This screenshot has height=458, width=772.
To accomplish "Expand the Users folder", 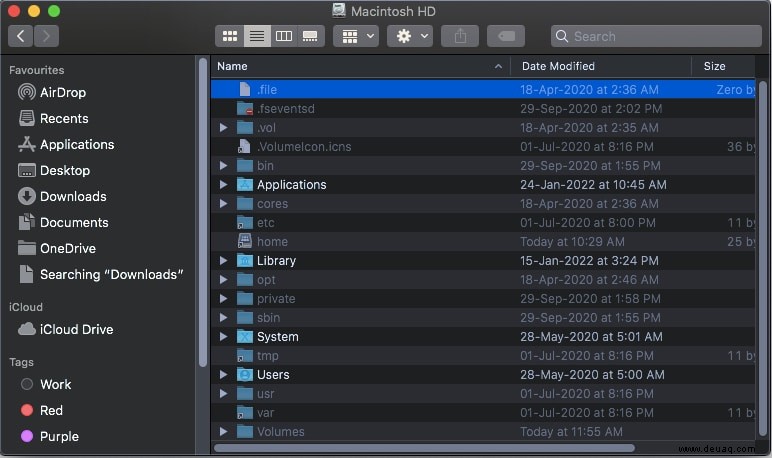I will click(224, 375).
